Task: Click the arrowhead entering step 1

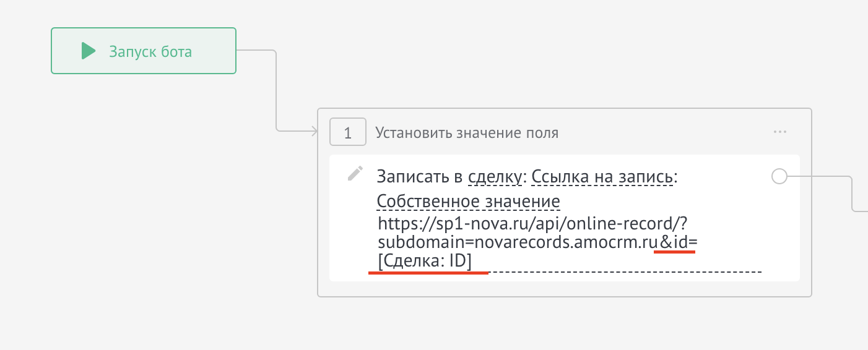Action: [x=313, y=131]
